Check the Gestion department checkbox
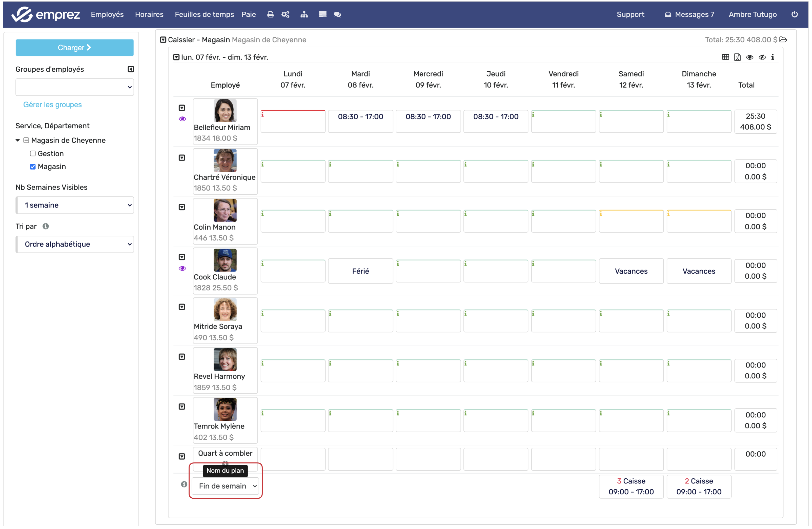Screen dimensions: 812x529 33,154
